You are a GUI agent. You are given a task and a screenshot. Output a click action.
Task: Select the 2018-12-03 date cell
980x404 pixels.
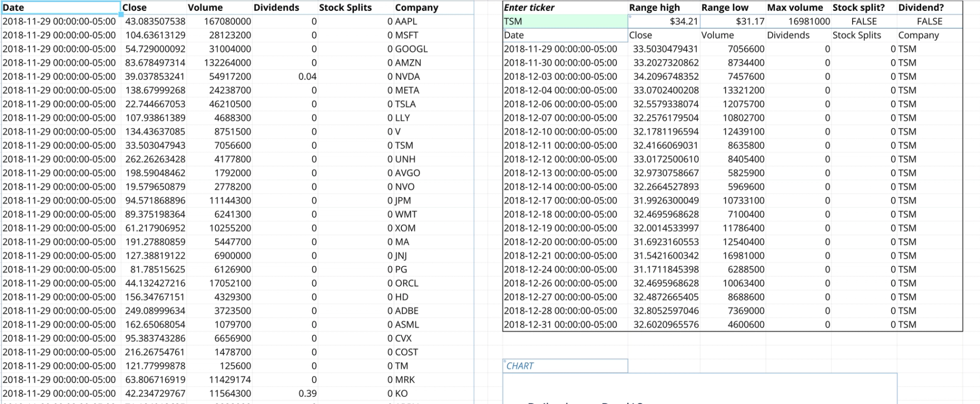click(x=565, y=76)
